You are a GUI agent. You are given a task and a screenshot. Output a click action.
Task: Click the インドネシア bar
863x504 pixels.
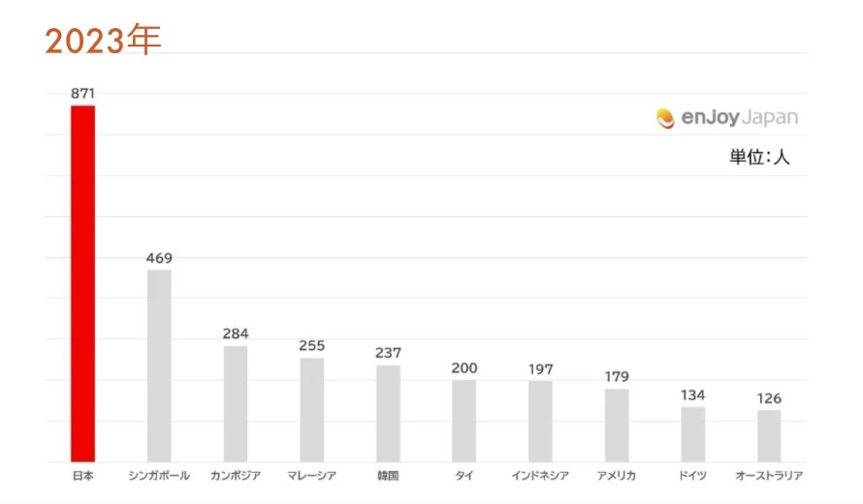click(540, 421)
